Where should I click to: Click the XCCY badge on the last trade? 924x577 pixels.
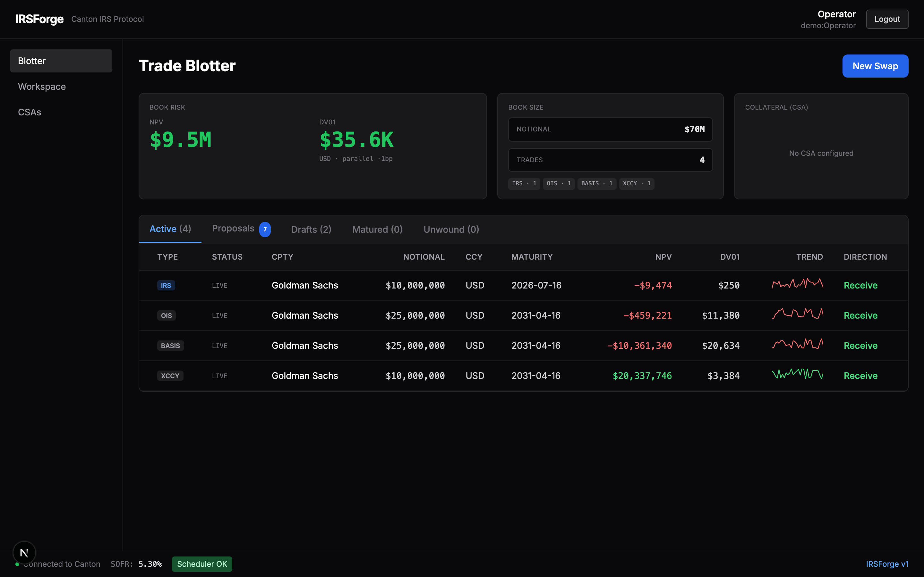170,375
